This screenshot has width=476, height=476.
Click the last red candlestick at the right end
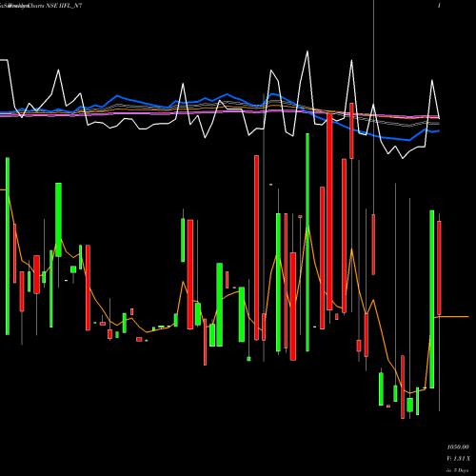tap(439, 268)
